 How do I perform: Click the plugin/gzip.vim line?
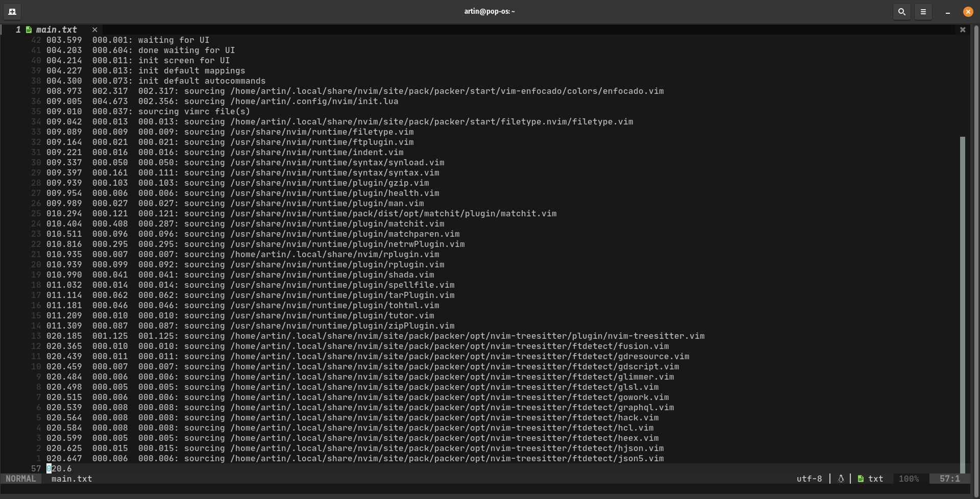(x=237, y=183)
